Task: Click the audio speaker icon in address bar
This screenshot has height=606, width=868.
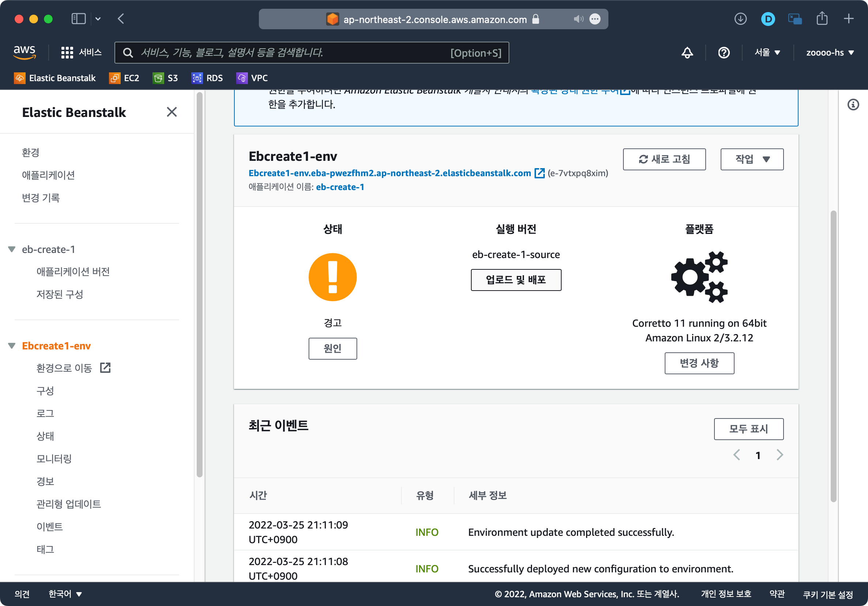Action: click(578, 19)
